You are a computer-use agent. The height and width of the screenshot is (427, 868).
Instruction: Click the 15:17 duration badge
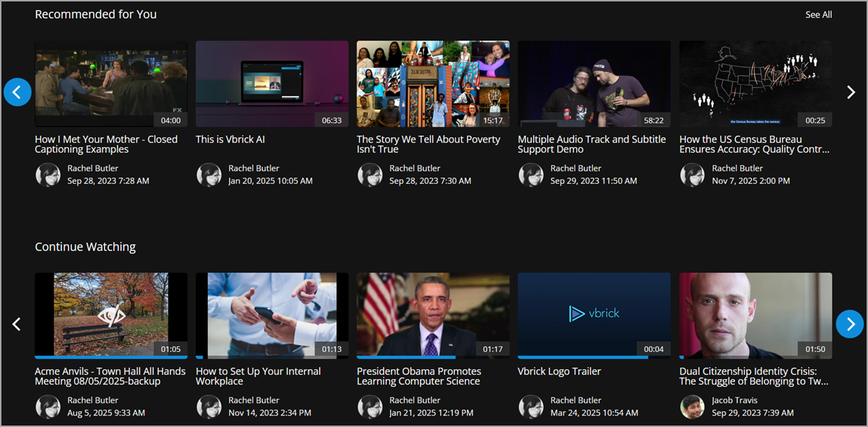pyautogui.click(x=493, y=120)
